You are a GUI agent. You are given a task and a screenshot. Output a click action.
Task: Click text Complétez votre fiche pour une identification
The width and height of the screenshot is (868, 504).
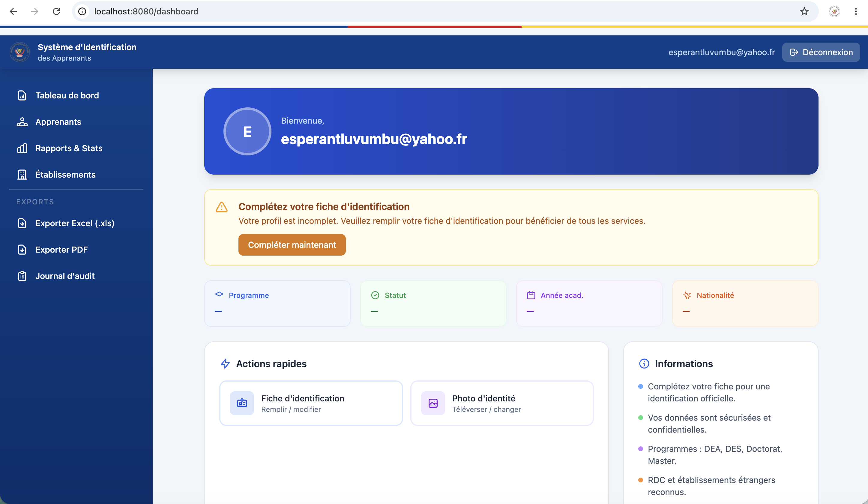point(708,392)
